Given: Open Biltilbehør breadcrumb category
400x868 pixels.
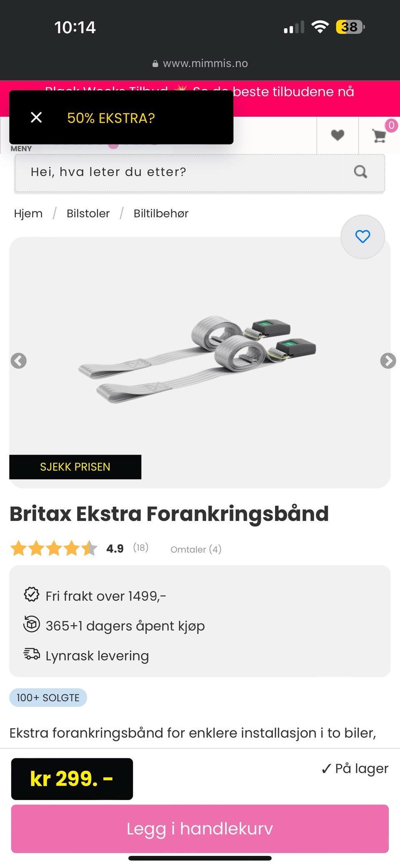Looking at the screenshot, I should 161,214.
